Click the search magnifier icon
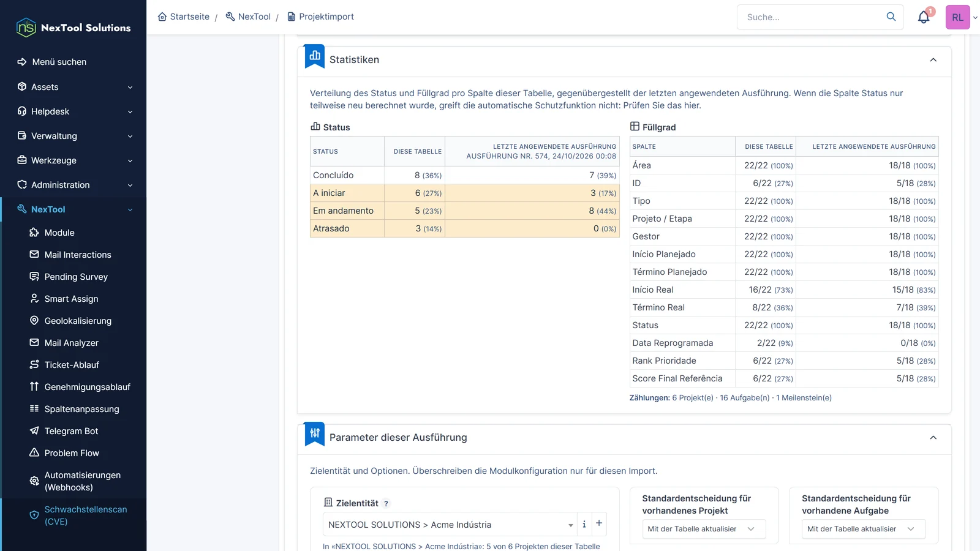Viewport: 980px width, 551px height. [x=891, y=17]
